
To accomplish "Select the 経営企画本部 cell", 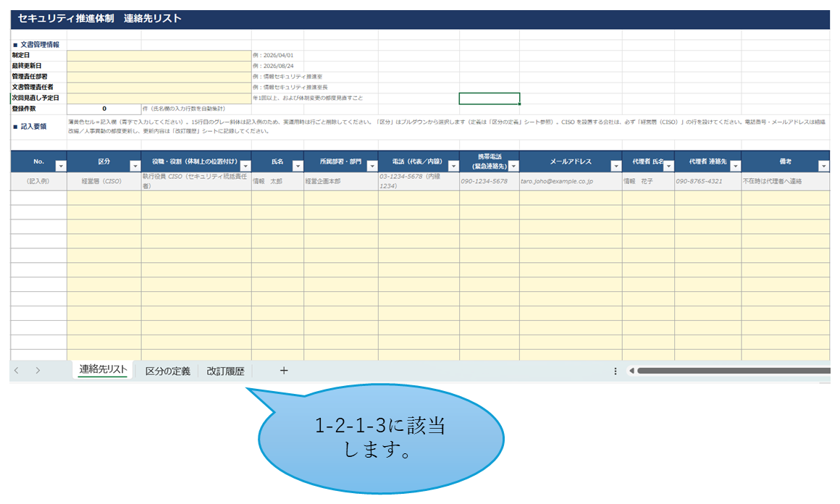I will 341,181.
